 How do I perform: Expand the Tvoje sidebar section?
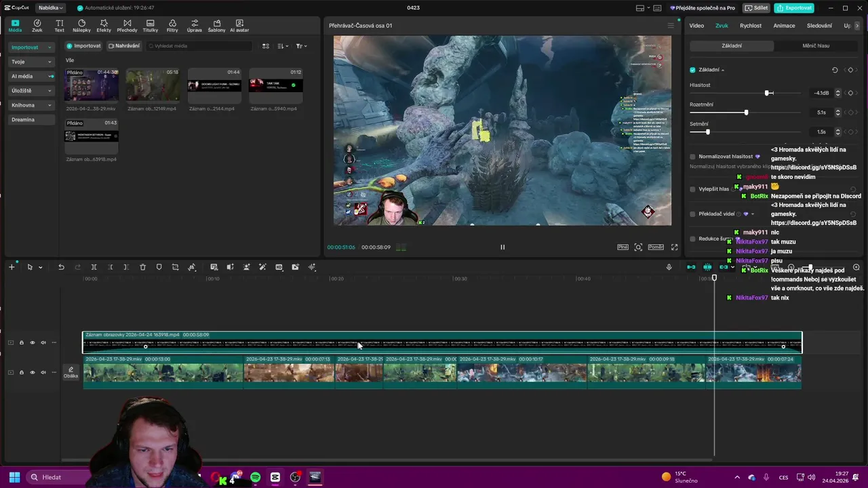(33, 62)
